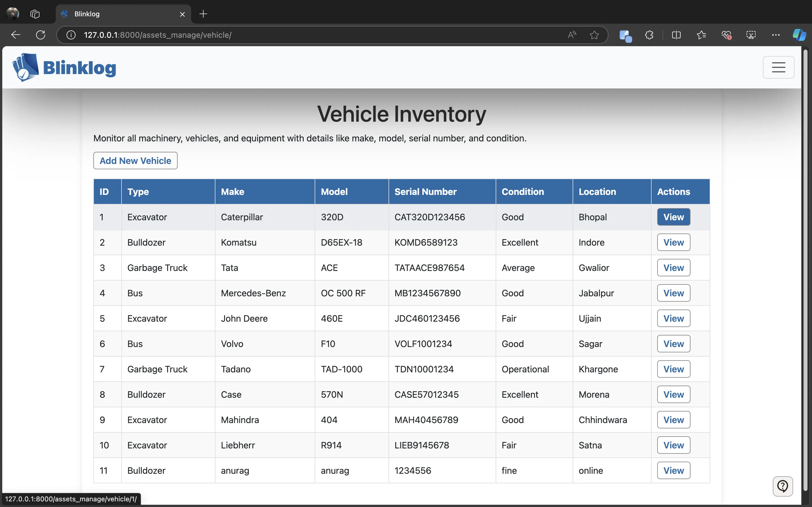The height and width of the screenshot is (507, 812).
Task: Click the split screen view icon
Action: pyautogui.click(x=676, y=34)
